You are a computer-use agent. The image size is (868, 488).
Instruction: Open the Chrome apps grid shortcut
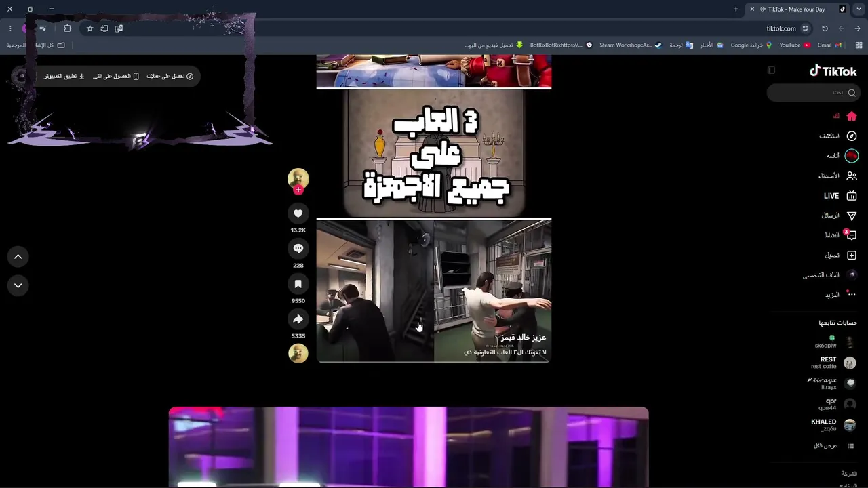click(x=859, y=45)
